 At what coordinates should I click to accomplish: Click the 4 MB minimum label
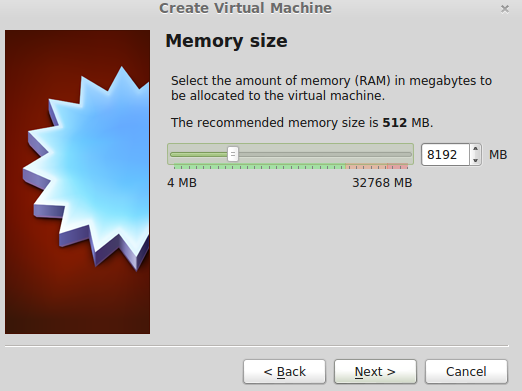point(182,183)
